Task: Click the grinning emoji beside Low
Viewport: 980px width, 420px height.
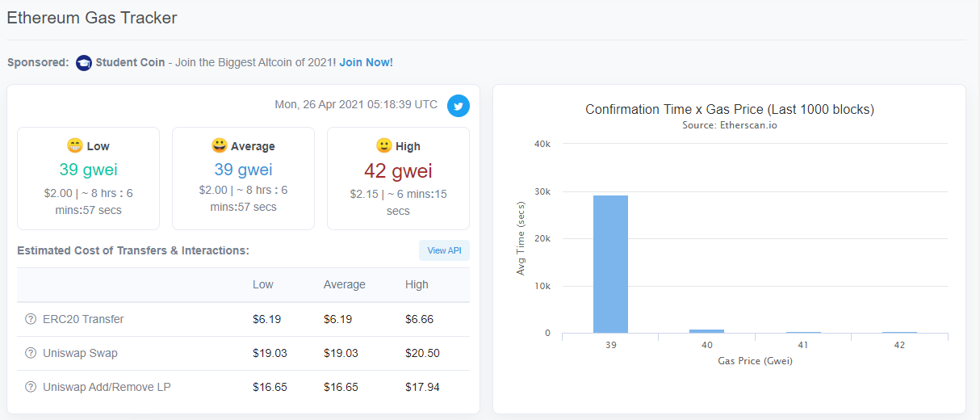Action: tap(74, 145)
